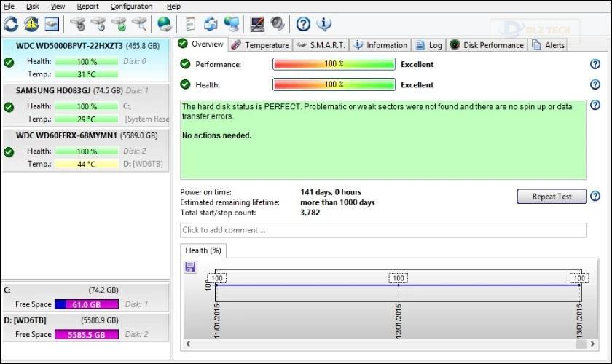Click the globe with monitor network icon
This screenshot has height=364, width=612.
pos(232,24)
